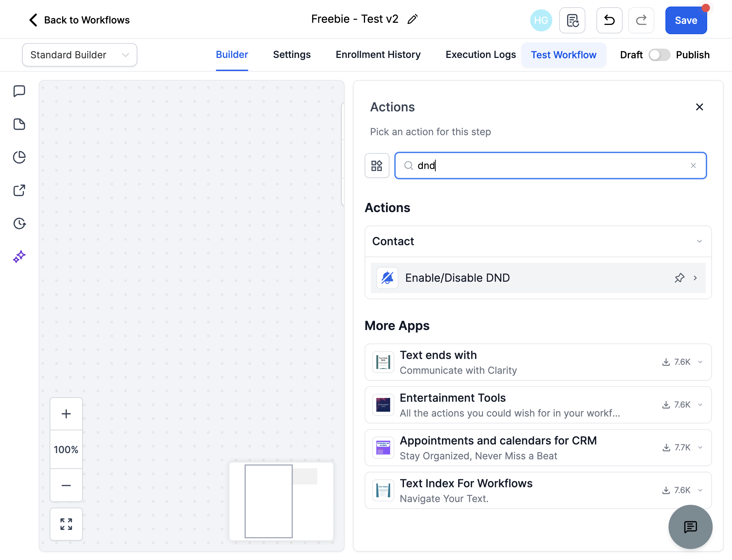Open the clock history icon in sidebar

(19, 223)
